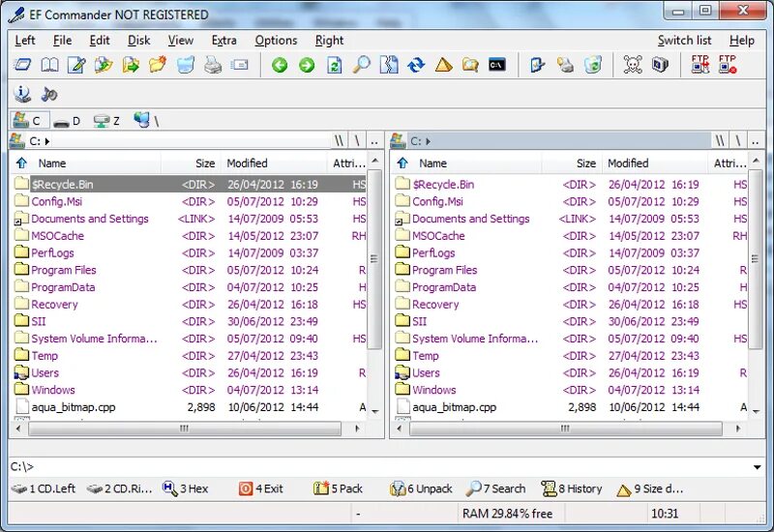
Task: Open the Right menu
Action: click(329, 40)
